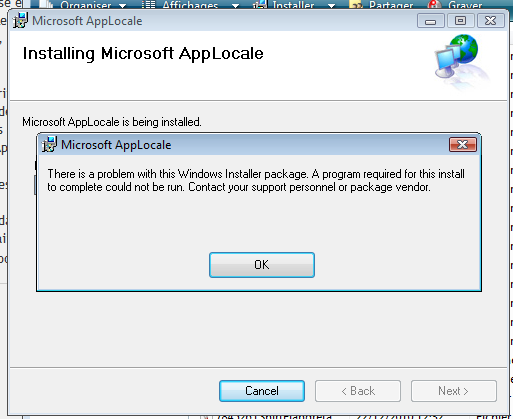The height and width of the screenshot is (419, 513).
Task: Close the AppLocale error dialog
Action: pos(463,145)
